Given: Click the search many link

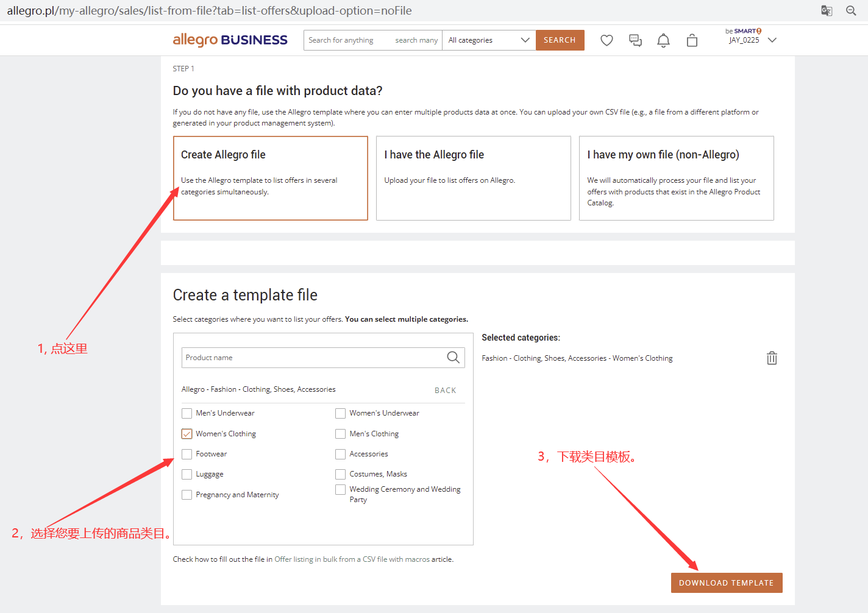Looking at the screenshot, I should coord(416,40).
